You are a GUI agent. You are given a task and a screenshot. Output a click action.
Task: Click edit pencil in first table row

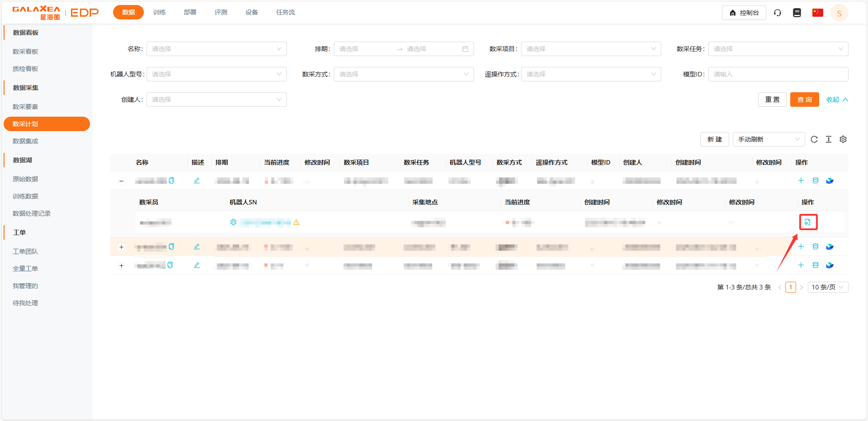point(197,180)
